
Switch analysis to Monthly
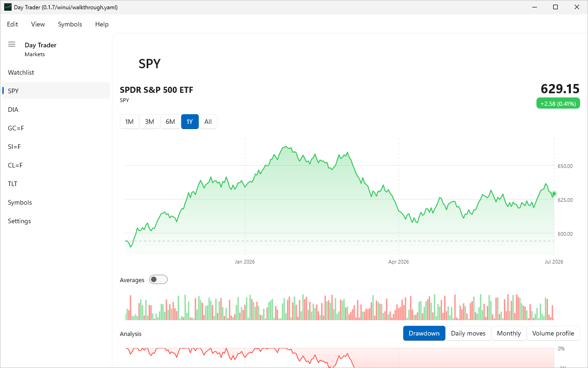509,333
